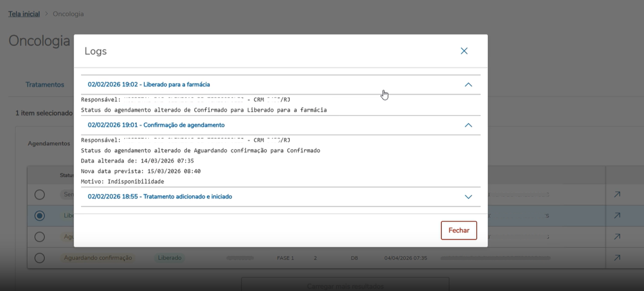Viewport: 644px width, 291px height.
Task: Click the Fechar button
Action: [x=459, y=230]
